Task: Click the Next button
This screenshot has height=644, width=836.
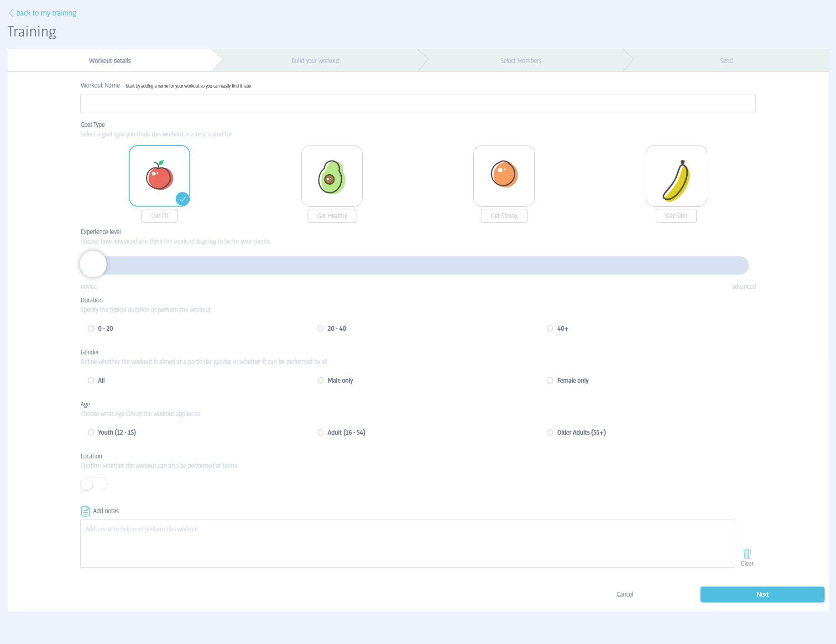Action: tap(762, 594)
